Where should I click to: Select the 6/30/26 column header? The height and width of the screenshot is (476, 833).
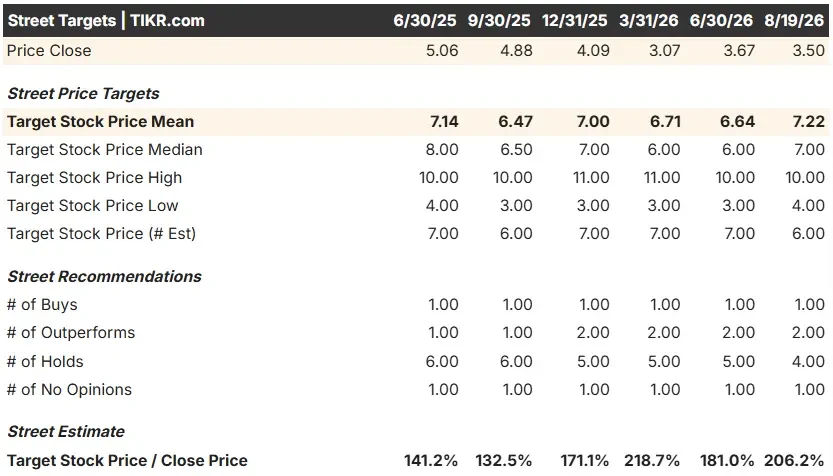pos(721,21)
